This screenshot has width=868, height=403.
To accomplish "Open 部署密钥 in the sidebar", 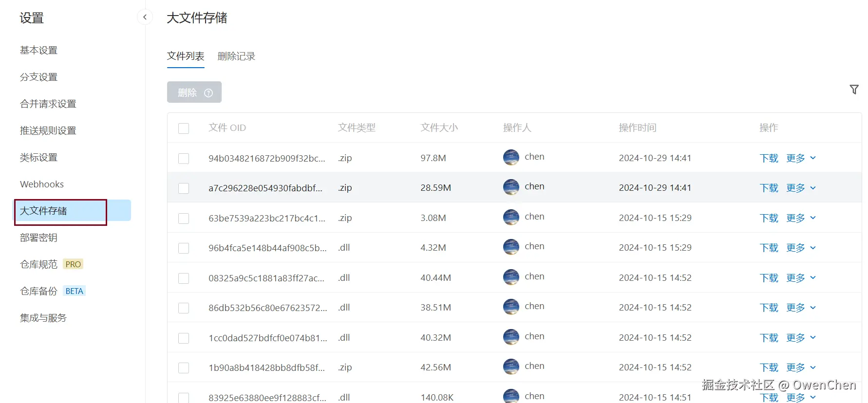I will [38, 238].
